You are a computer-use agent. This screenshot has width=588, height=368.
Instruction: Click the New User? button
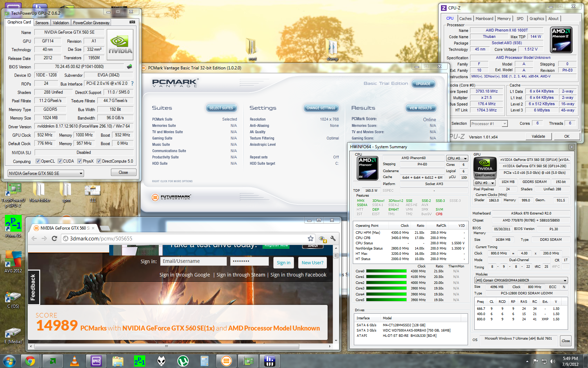[x=313, y=263]
